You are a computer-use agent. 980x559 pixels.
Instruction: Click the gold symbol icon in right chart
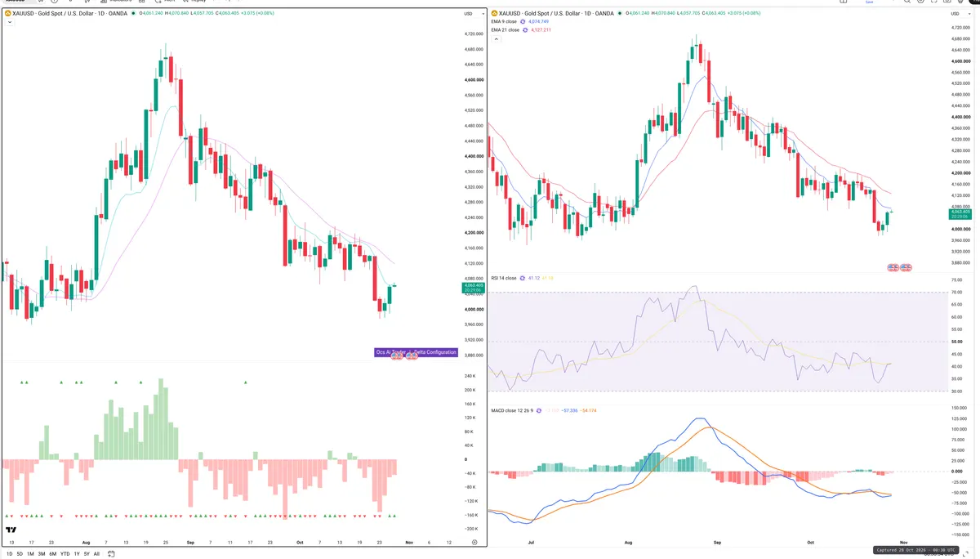(x=495, y=13)
